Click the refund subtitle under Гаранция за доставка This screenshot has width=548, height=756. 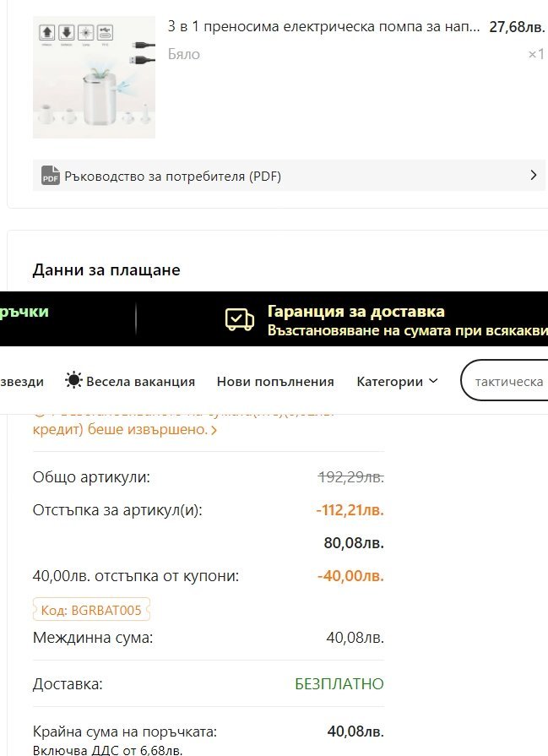tap(407, 331)
